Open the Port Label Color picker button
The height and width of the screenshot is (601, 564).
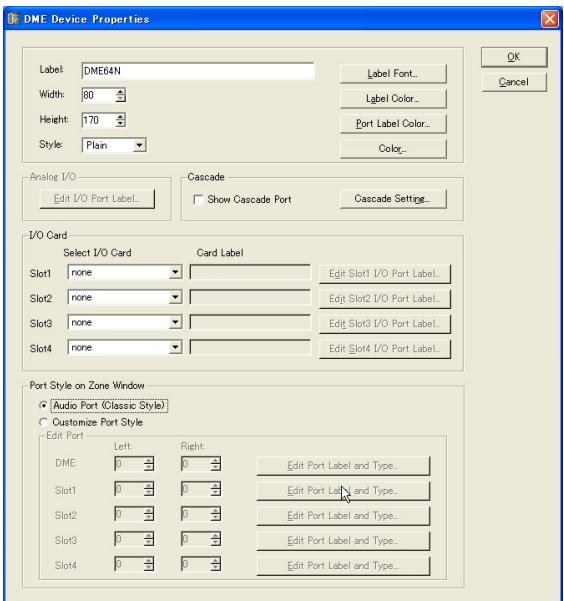pos(393,123)
